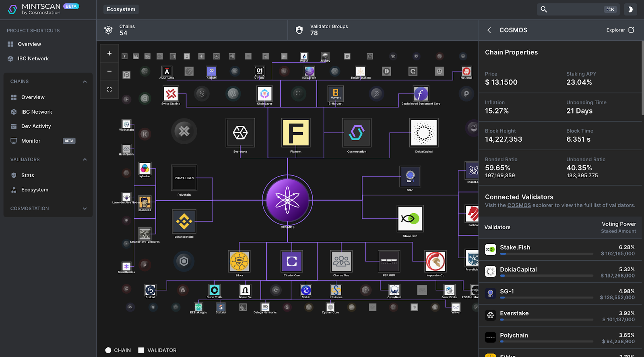Image resolution: width=644 pixels, height=357 pixels.
Task: Click the B-Harvest validator icon
Action: click(x=335, y=94)
